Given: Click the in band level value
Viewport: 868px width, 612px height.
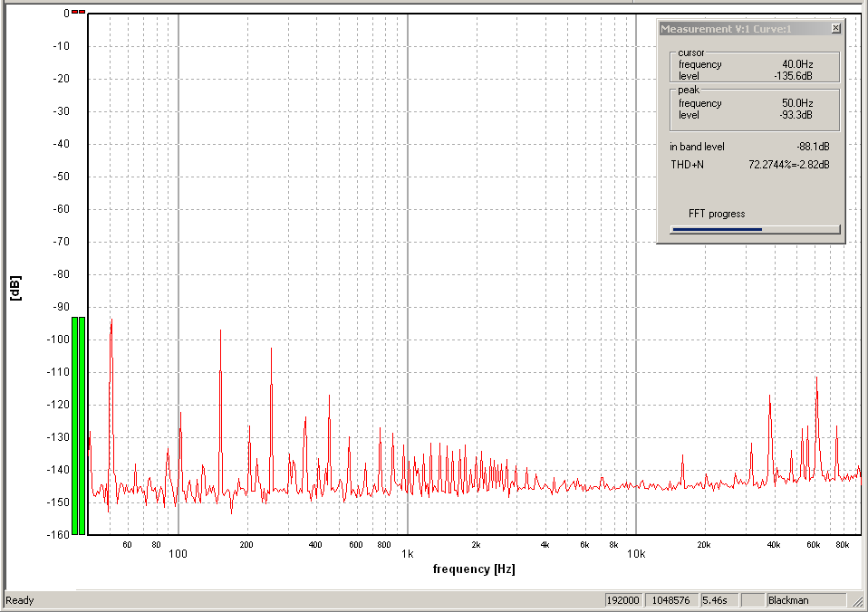Looking at the screenshot, I should (x=811, y=147).
